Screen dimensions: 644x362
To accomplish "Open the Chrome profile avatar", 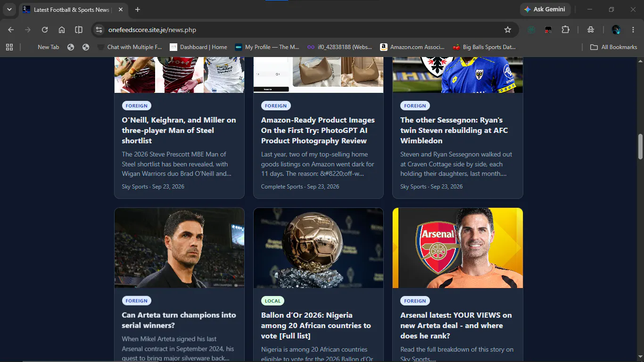I will [616, 30].
